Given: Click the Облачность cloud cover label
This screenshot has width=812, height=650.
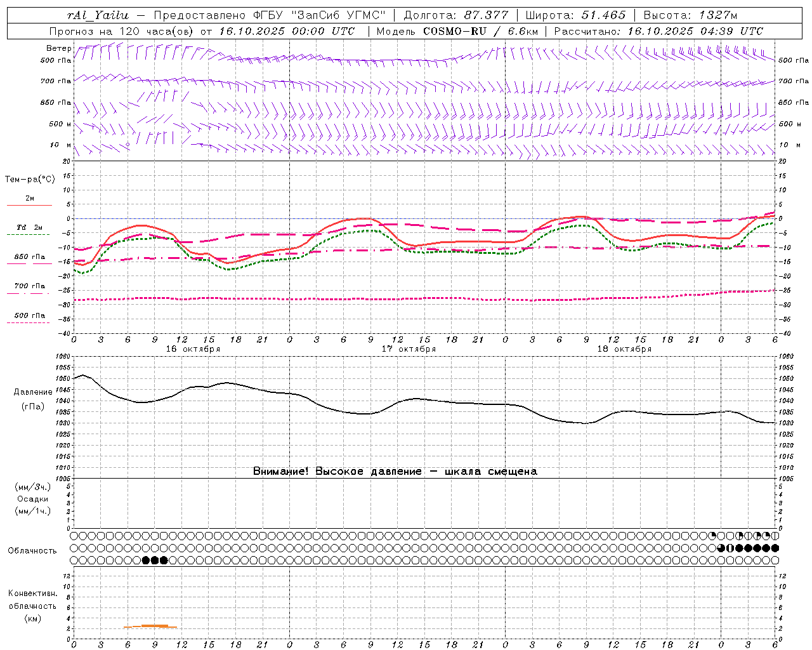Looking at the screenshot, I should [32, 550].
